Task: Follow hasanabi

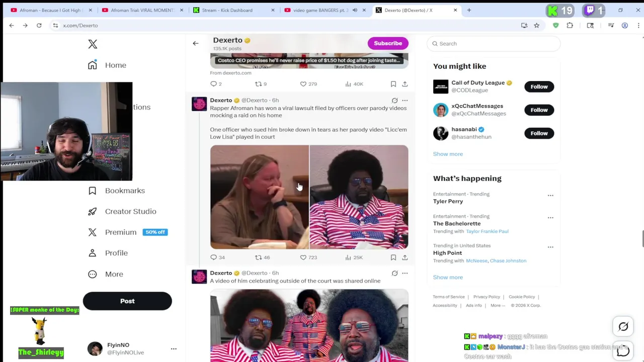Action: (539, 133)
